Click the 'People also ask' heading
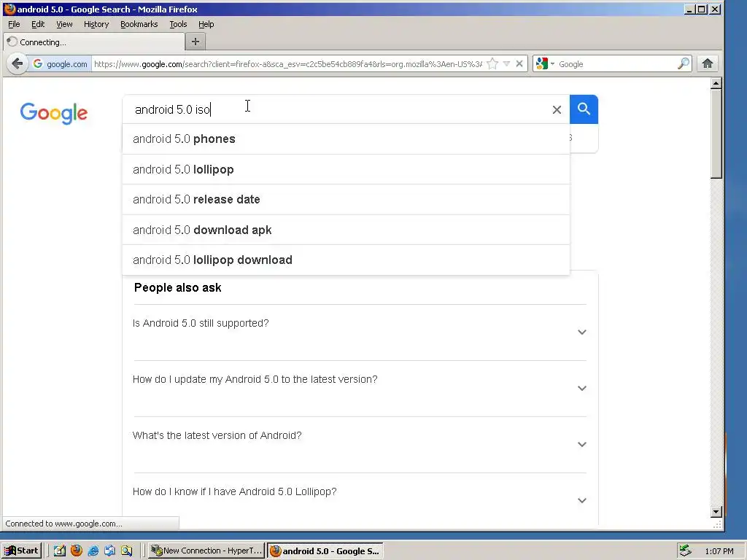747x560 pixels. point(178,287)
